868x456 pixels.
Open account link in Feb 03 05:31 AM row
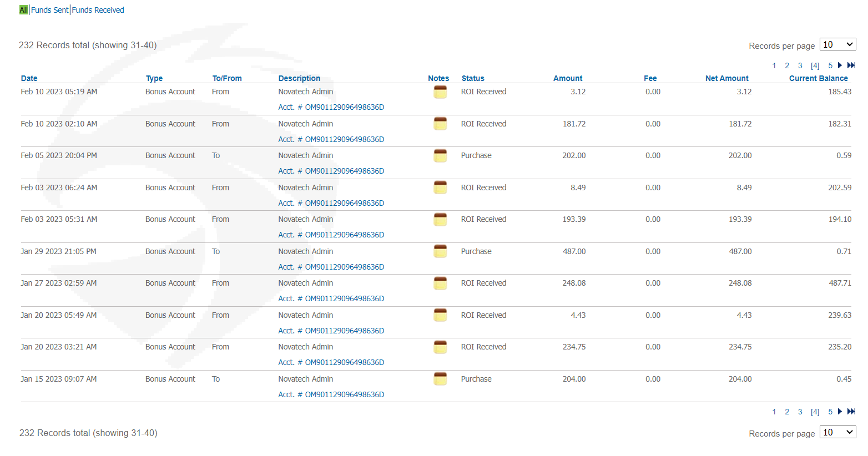coord(331,235)
